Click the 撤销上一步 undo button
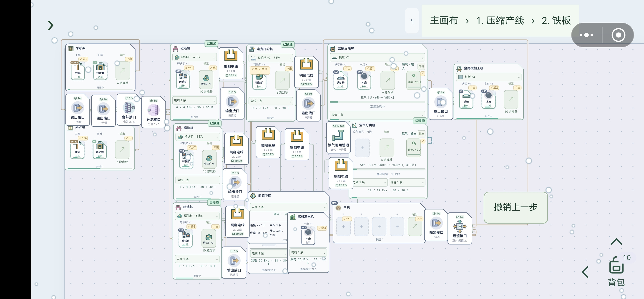 516,207
